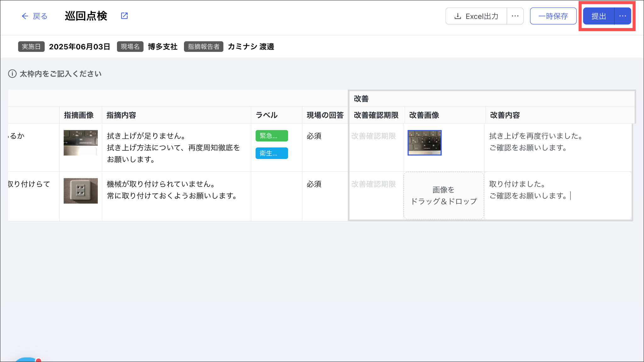Click the back arrow 戻る link
This screenshot has width=644, height=362.
point(34,16)
